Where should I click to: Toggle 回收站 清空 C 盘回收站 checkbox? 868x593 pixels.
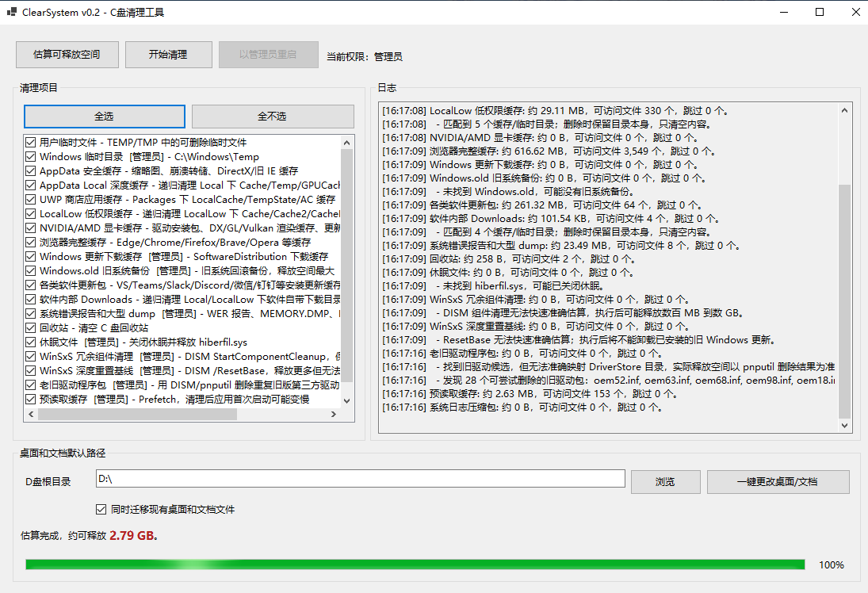click(x=30, y=327)
